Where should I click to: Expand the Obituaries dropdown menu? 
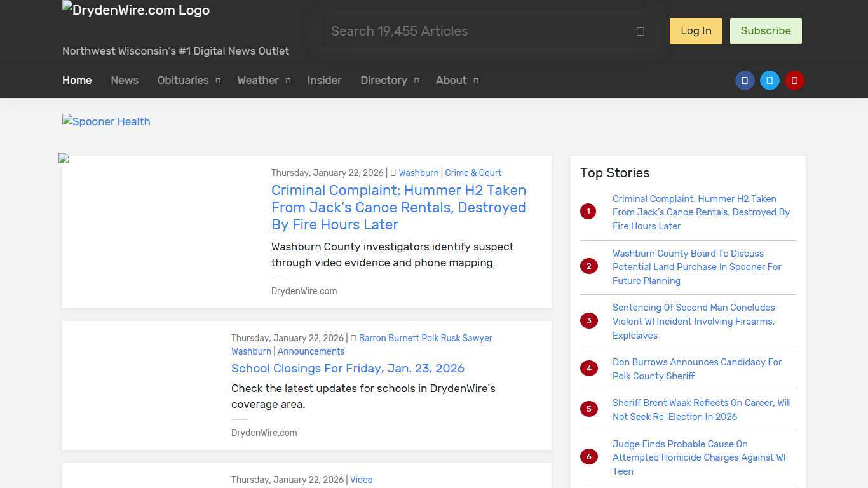(x=189, y=81)
